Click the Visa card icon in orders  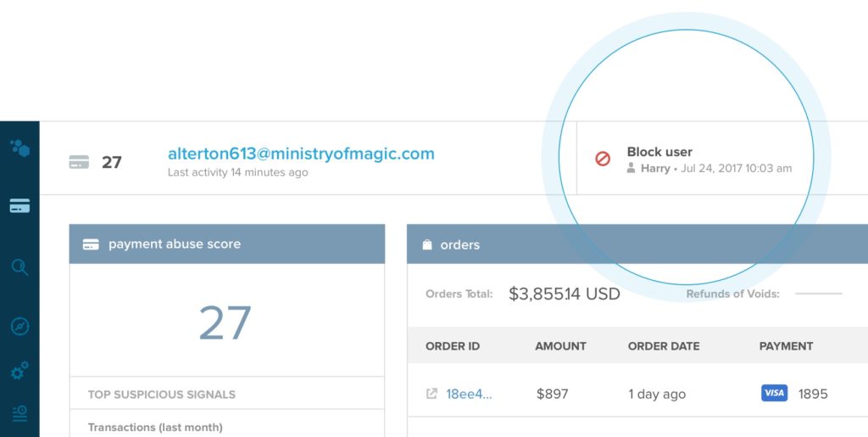(x=774, y=393)
